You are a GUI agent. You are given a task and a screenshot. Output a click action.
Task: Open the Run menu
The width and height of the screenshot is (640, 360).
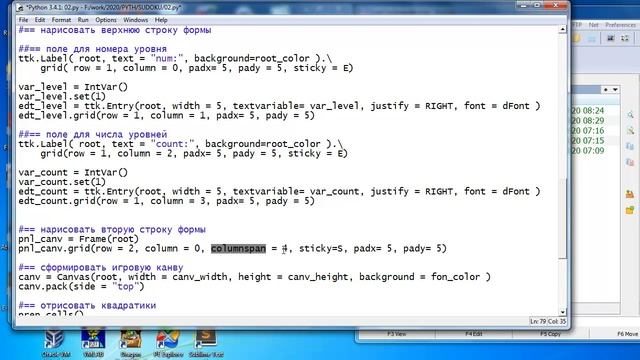click(x=83, y=20)
